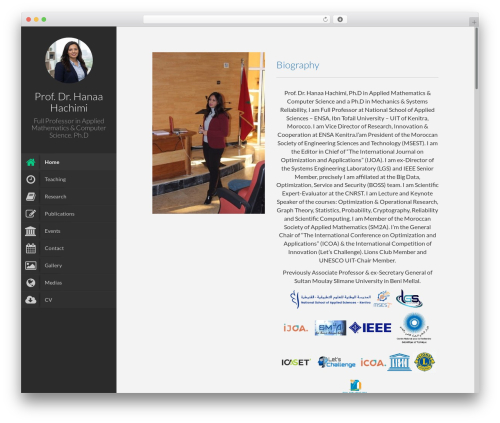The height and width of the screenshot is (423, 500).
Task: Click the blue circular CNRST logo
Action: [414, 328]
